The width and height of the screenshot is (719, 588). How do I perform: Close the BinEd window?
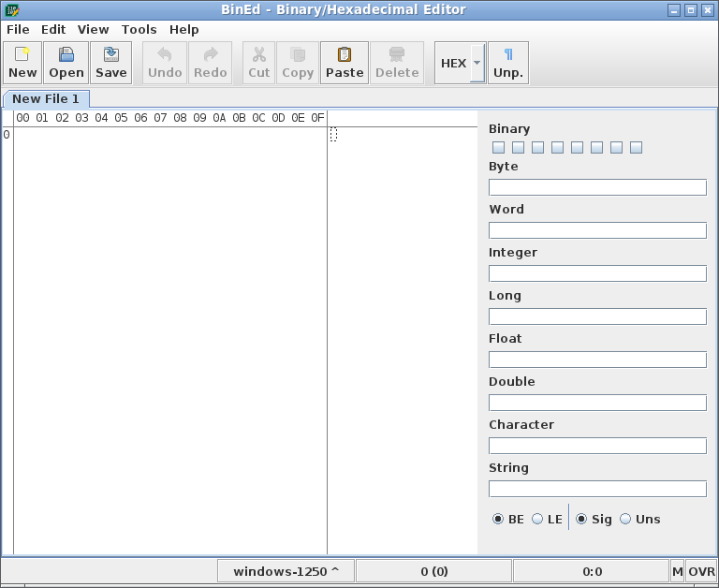(708, 10)
